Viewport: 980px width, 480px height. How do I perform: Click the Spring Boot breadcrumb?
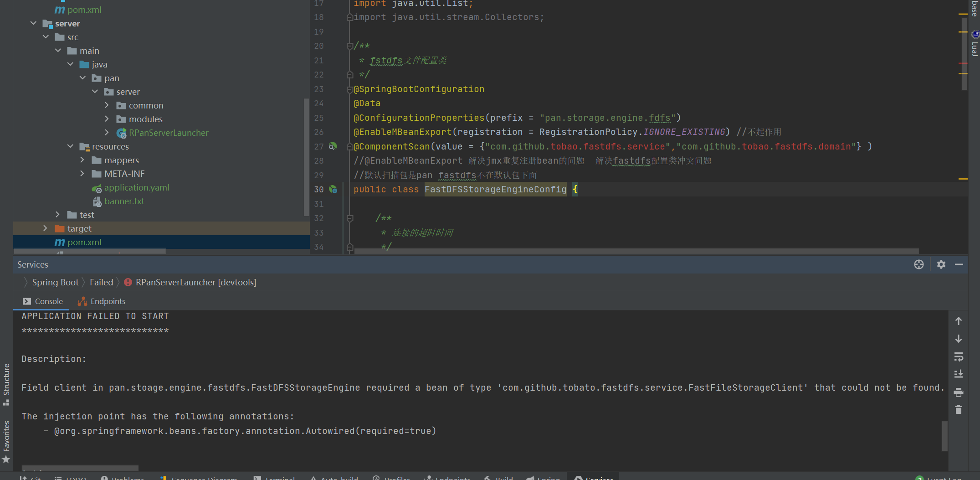pyautogui.click(x=55, y=282)
